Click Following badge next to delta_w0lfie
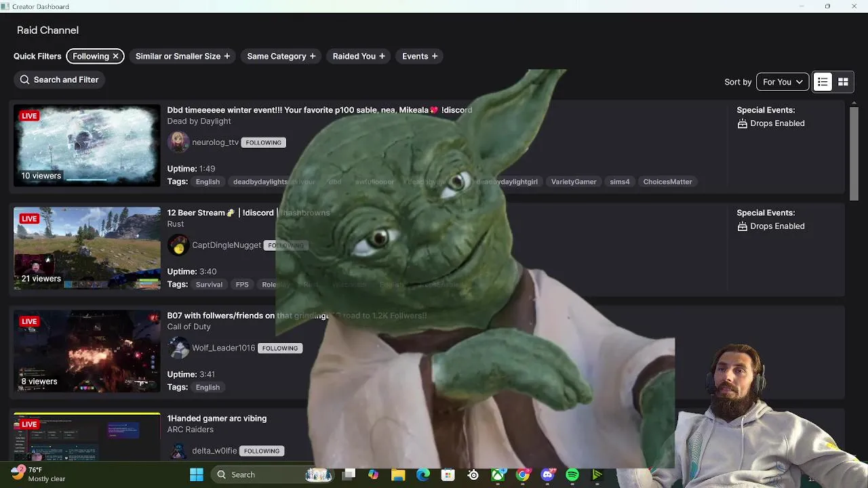This screenshot has height=488, width=868. (262, 451)
